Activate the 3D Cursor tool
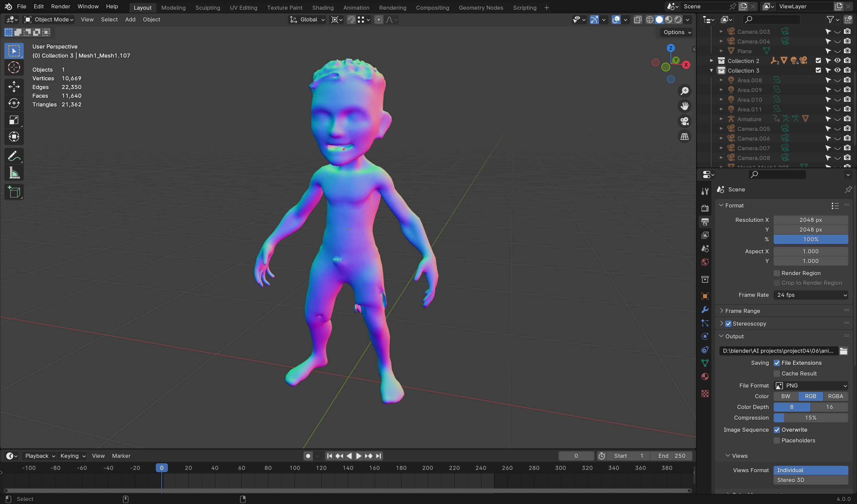This screenshot has height=504, width=857. (x=14, y=68)
